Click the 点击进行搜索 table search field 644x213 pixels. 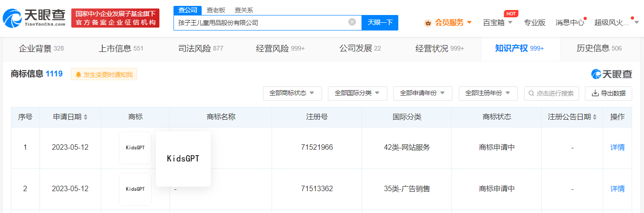click(x=551, y=93)
